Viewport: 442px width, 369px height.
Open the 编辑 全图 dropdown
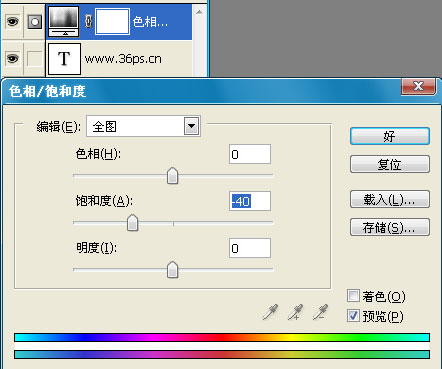(x=143, y=126)
